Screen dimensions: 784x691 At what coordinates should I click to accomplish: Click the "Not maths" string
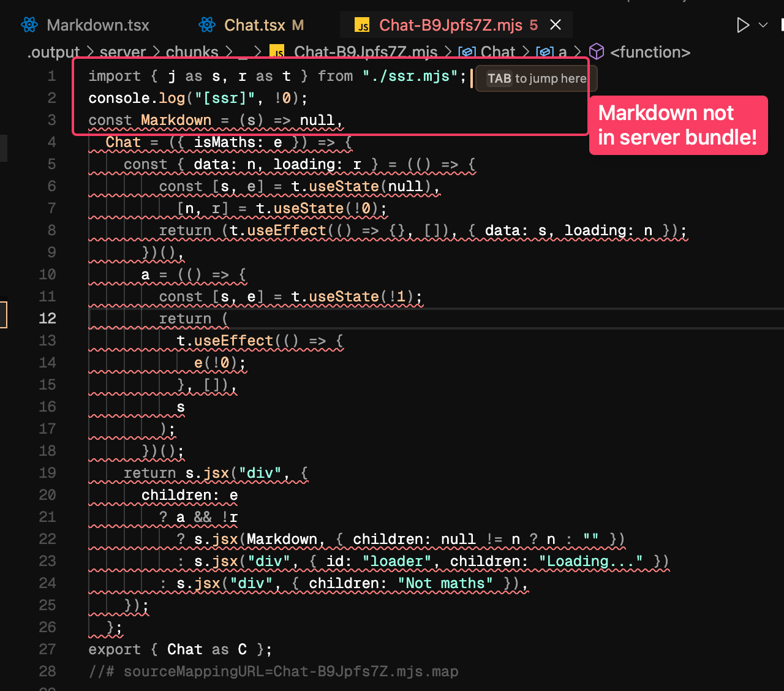[445, 583]
